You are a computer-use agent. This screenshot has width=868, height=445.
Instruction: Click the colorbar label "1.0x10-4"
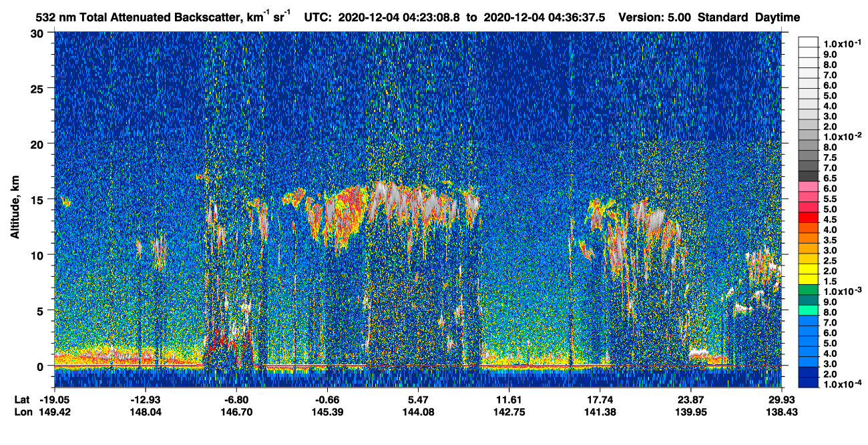point(842,385)
